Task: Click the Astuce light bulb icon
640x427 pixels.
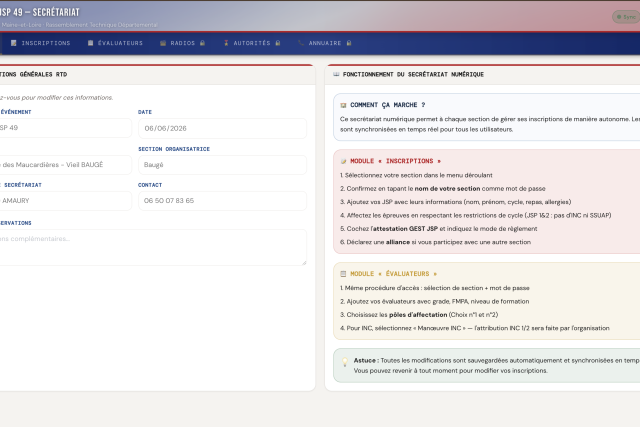Action: point(345,362)
